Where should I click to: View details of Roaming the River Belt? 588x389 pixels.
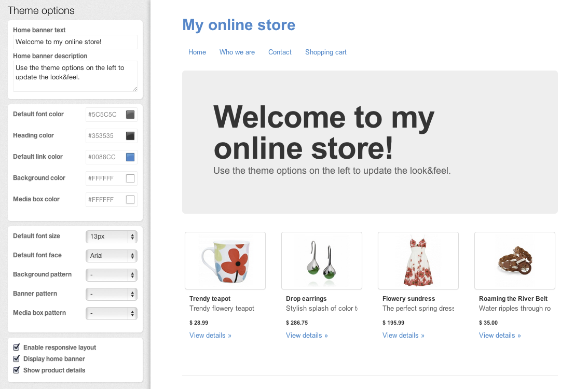pos(500,336)
